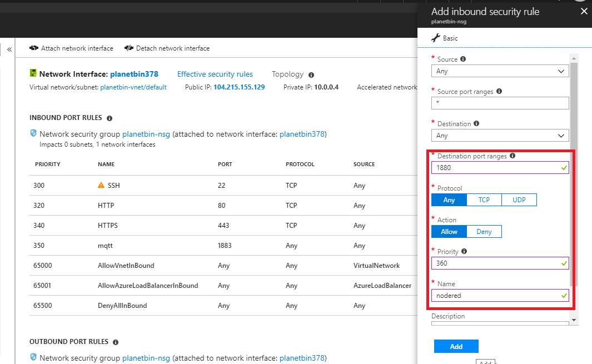Select UDP protocol option
Viewport: 592px width, 364px height.
click(519, 200)
